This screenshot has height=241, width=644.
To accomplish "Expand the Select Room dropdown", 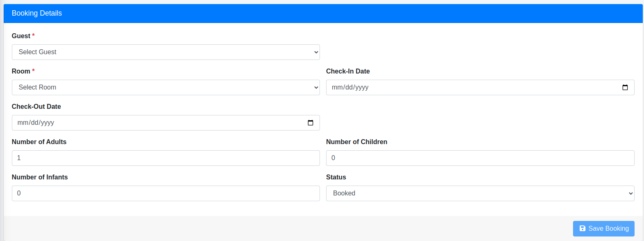I will pyautogui.click(x=166, y=87).
